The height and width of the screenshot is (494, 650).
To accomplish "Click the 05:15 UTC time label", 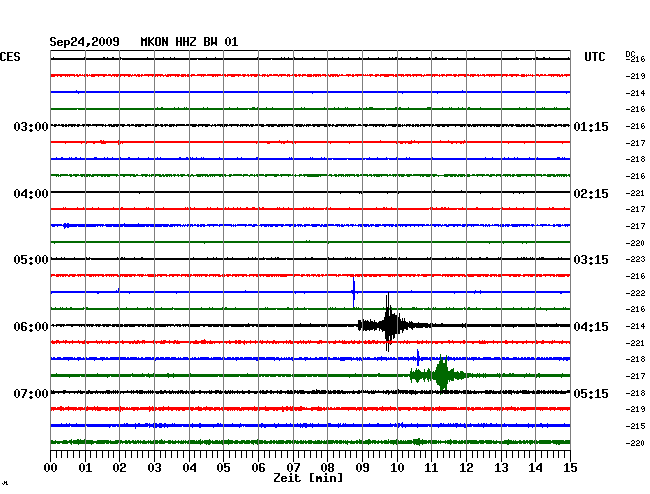I will (591, 393).
